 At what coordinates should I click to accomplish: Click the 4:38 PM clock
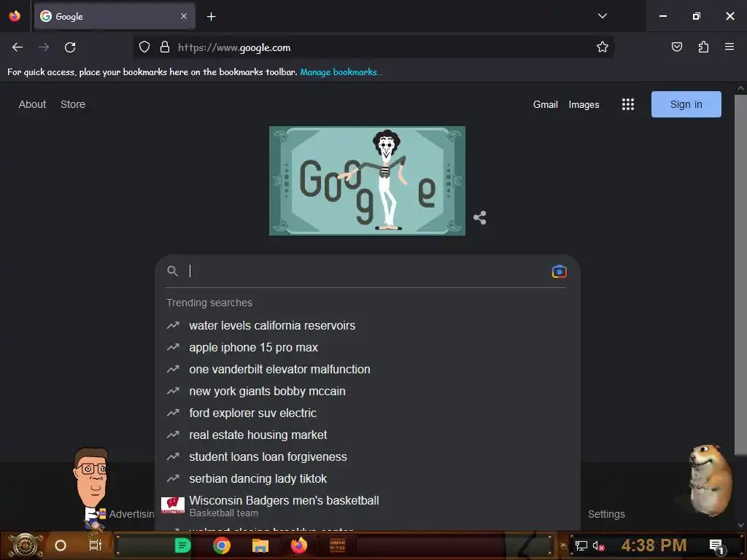(654, 545)
